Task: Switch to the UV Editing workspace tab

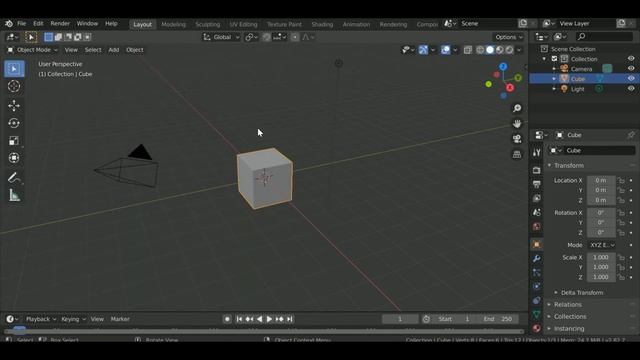Action: 243,24
